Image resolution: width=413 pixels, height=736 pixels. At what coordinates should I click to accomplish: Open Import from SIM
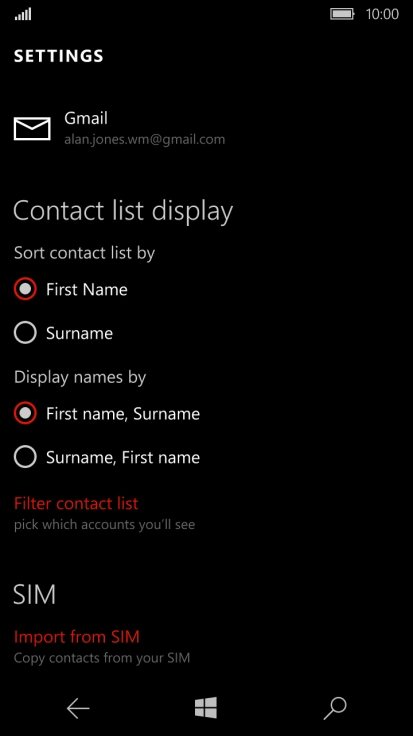[76, 637]
